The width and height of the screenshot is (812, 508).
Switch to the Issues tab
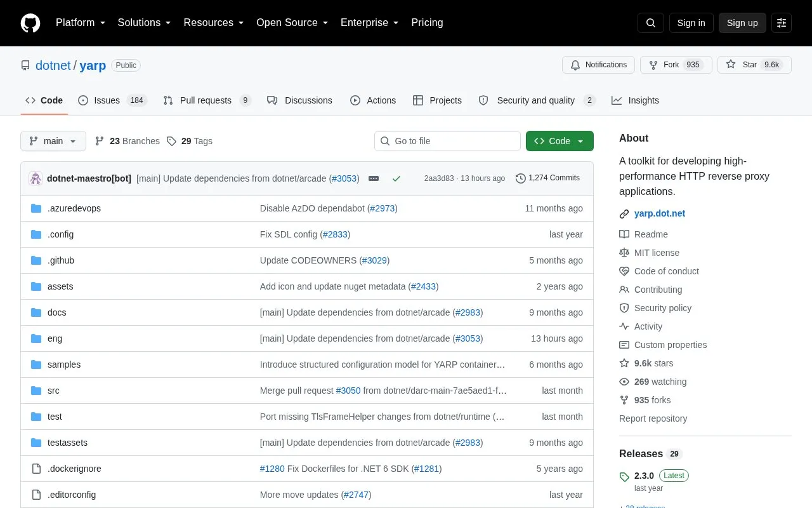coord(112,100)
